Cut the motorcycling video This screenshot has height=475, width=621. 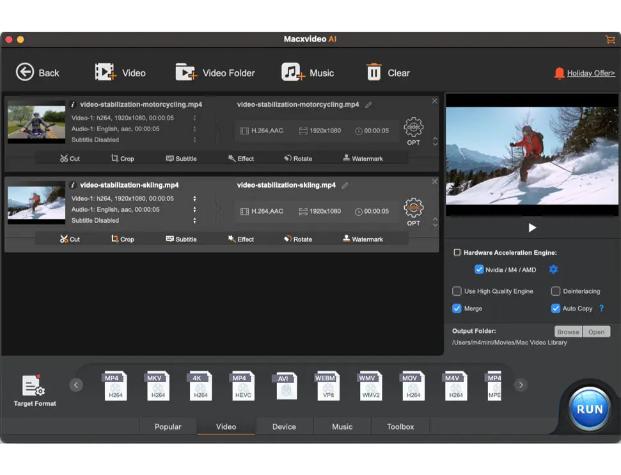pos(70,158)
